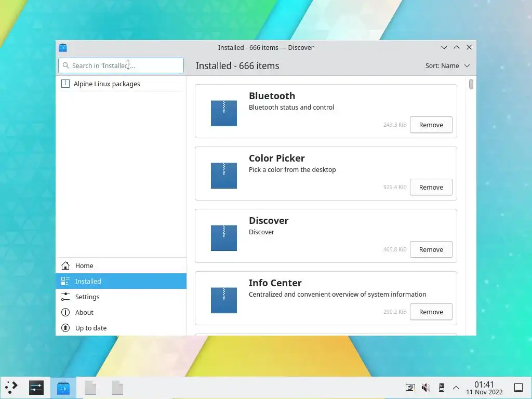Click the Installed list icon in sidebar
This screenshot has width=532, height=399.
(65, 281)
